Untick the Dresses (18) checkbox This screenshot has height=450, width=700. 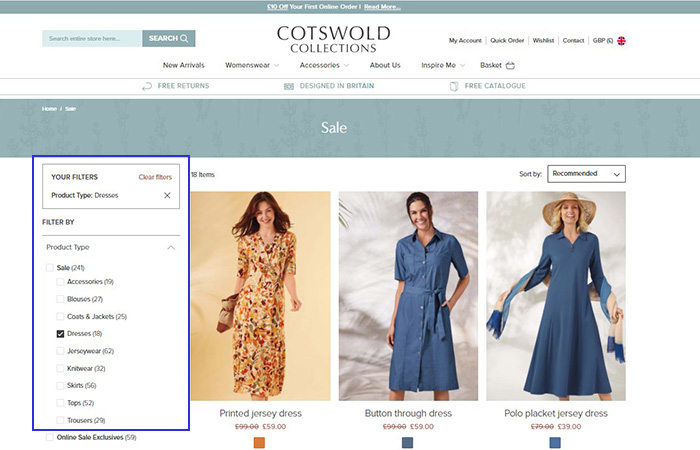pyautogui.click(x=60, y=333)
